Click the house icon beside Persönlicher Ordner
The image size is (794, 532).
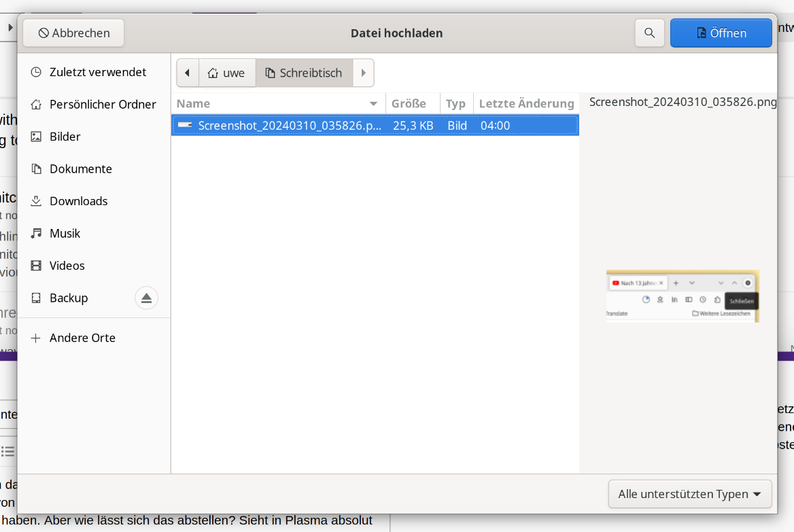36,104
